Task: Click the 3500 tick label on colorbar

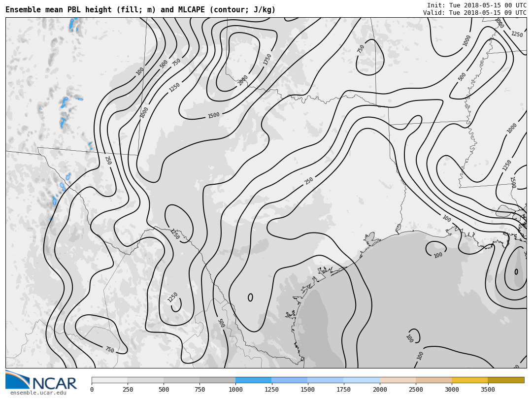Action: (488, 390)
